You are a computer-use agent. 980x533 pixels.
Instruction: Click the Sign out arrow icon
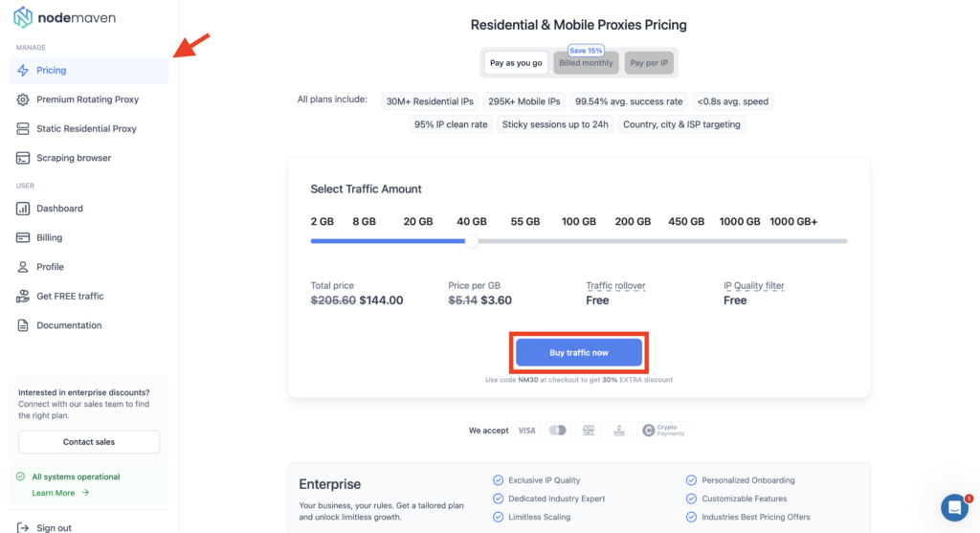[23, 528]
